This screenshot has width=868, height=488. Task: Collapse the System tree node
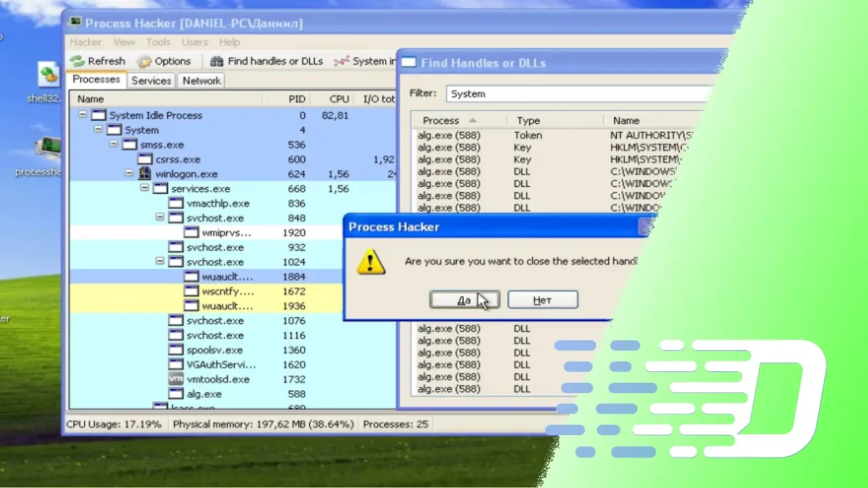[98, 130]
